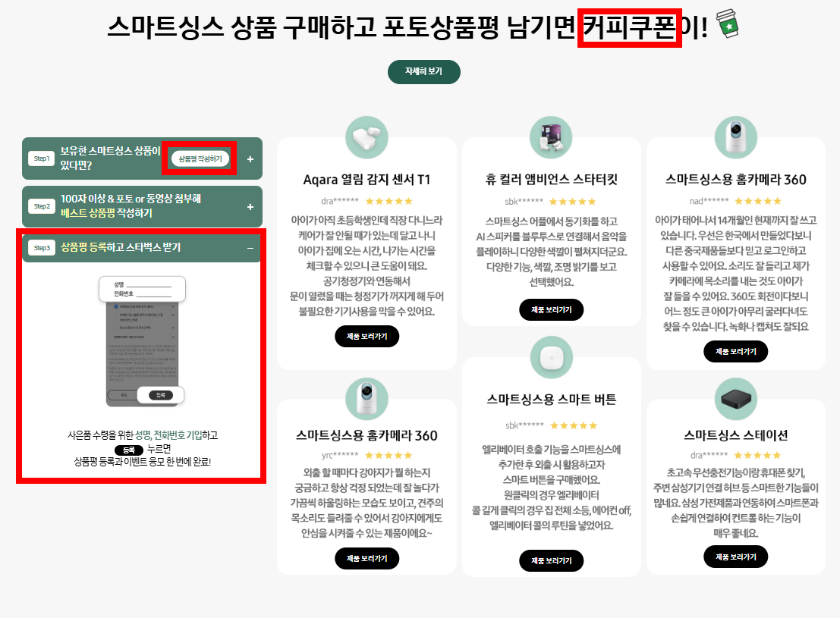The image size is (840, 618).
Task: Click the 성명, 전화번호 기입 highlighted text
Action: [x=168, y=434]
